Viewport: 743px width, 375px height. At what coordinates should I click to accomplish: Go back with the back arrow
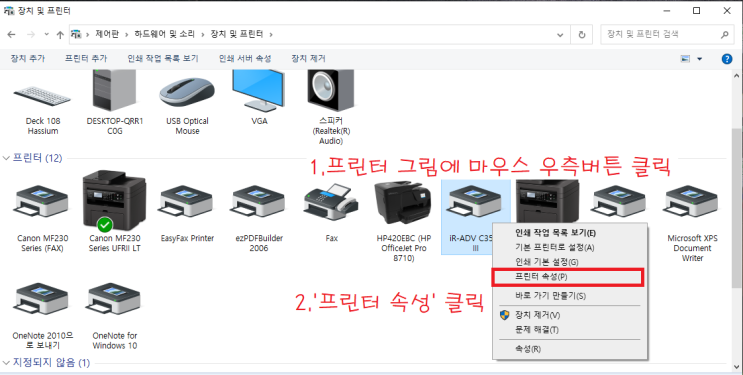click(x=11, y=34)
